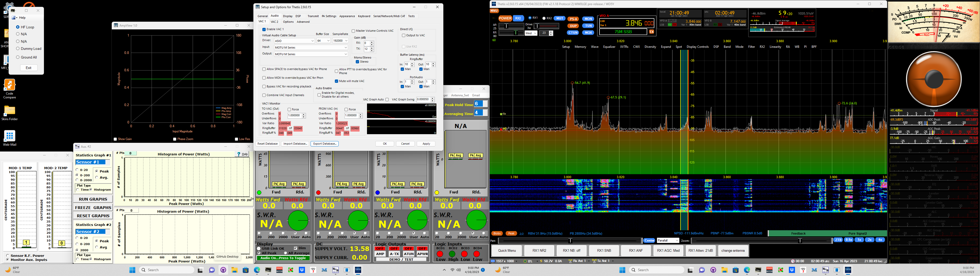980x276 pixels.
Task: Open the VAC 2 sub-tab
Action: 274,22
